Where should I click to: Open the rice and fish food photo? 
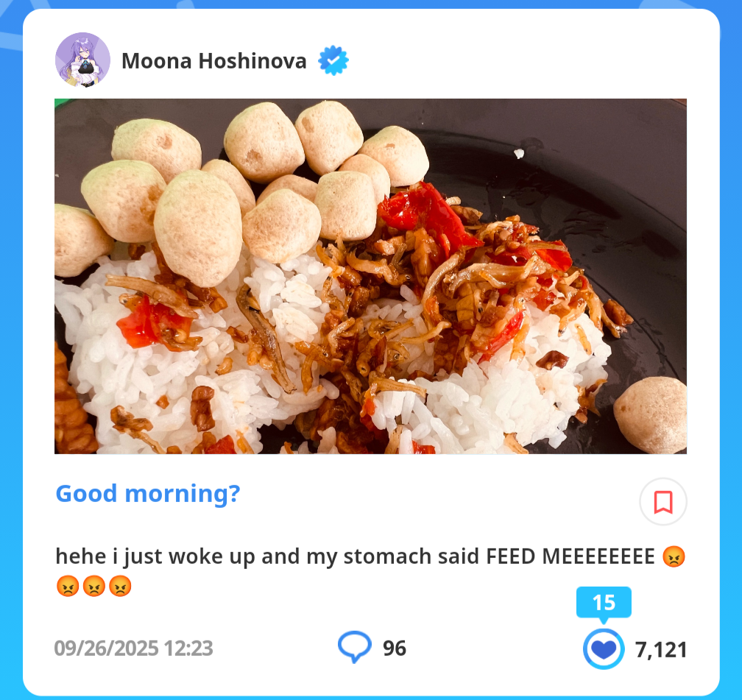pos(370,276)
